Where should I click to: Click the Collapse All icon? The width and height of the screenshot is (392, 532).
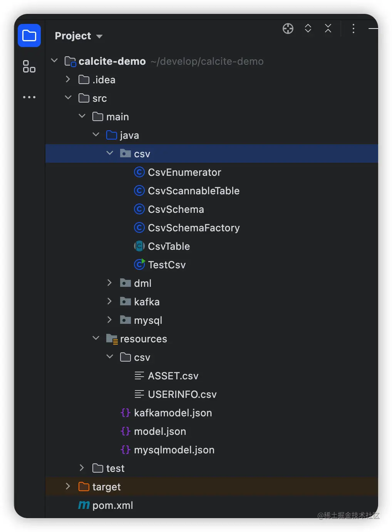click(328, 29)
